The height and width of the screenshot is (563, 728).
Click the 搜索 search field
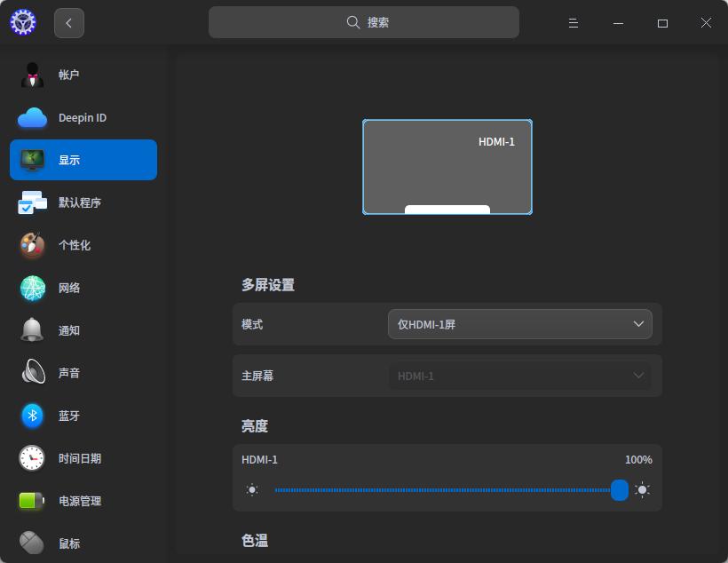click(x=363, y=23)
